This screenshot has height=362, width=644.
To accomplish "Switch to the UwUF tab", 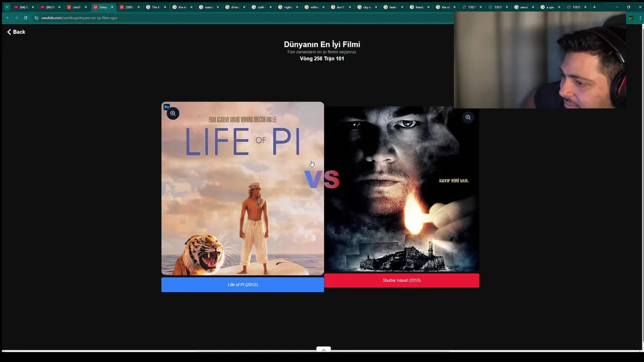I will (76, 7).
